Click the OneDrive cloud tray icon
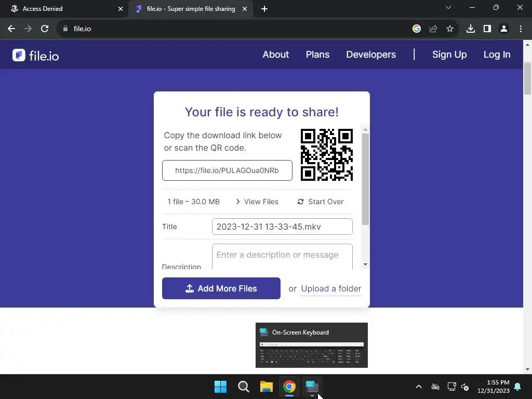The height and width of the screenshot is (399, 532). pos(435,387)
